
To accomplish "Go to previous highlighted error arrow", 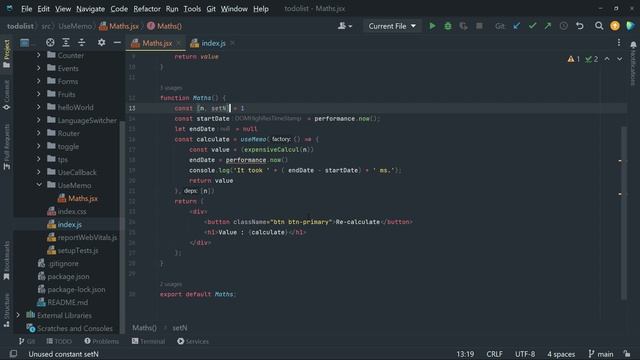I will pyautogui.click(x=607, y=59).
